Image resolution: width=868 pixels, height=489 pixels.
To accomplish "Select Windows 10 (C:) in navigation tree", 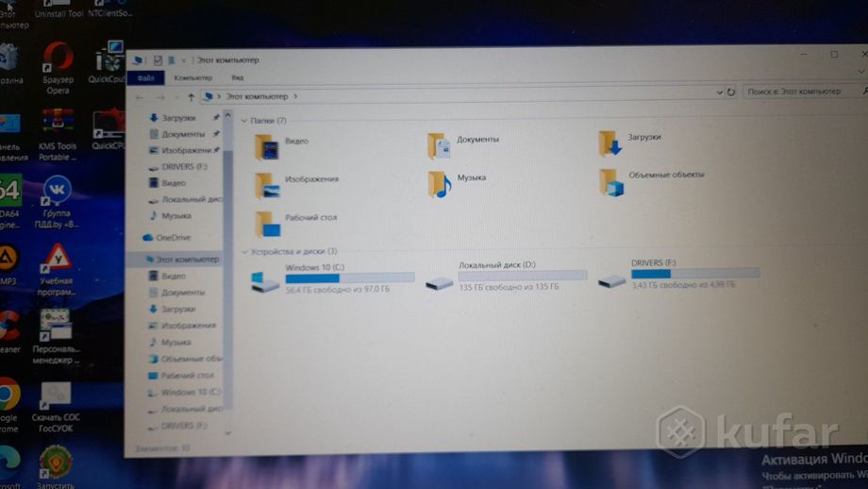I will click(184, 392).
